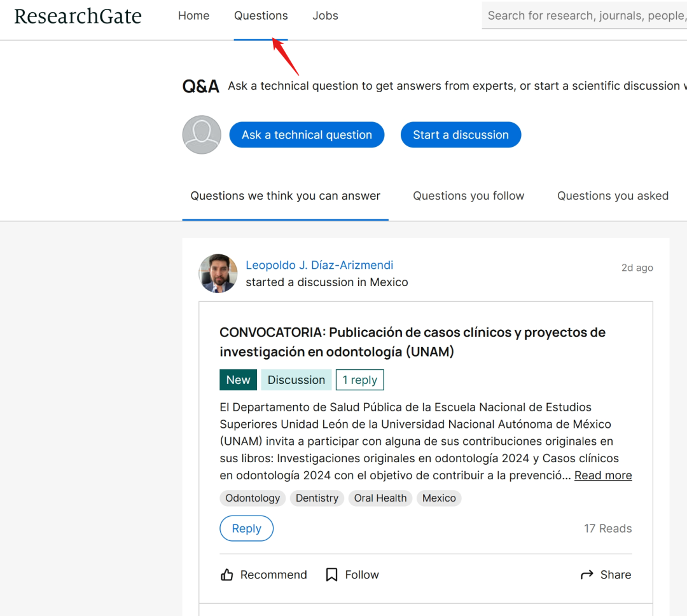Screen dimensions: 687x616
Task: Click the New badge
Action: click(238, 380)
